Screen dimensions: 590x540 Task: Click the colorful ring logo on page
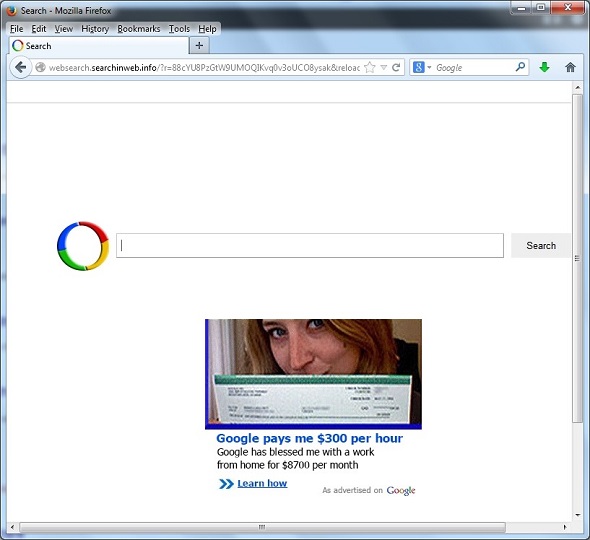(83, 246)
